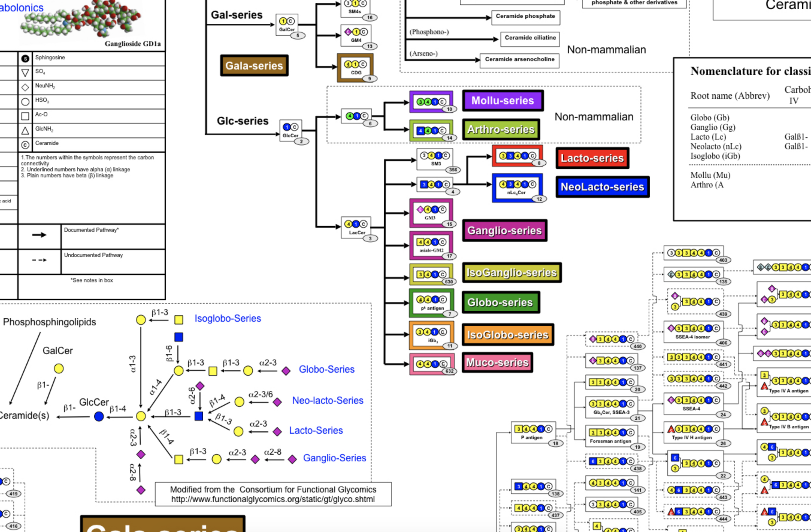
Task: Click the Sphingosine legend symbol
Action: pos(25,59)
